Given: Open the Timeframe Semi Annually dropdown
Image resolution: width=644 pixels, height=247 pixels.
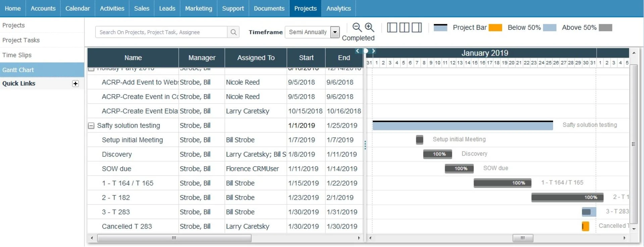Looking at the screenshot, I should coord(334,32).
